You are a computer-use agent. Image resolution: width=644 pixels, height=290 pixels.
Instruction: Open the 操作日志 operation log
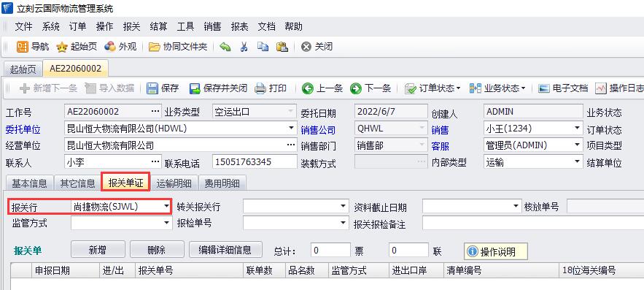click(x=619, y=88)
